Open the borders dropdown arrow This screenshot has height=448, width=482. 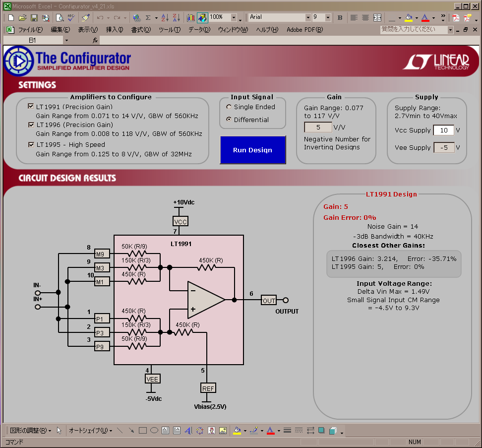click(400, 18)
